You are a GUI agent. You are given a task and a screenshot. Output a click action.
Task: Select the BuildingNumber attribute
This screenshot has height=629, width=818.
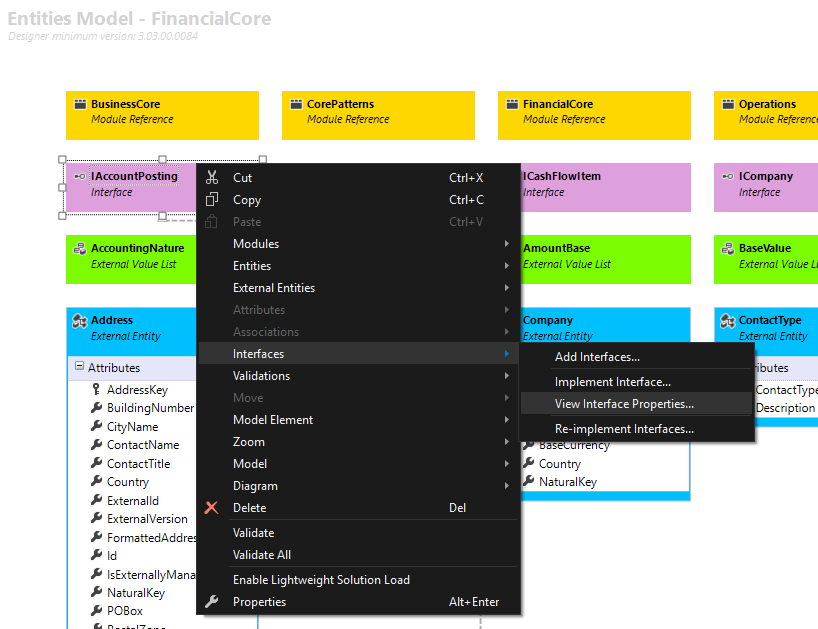tap(143, 408)
